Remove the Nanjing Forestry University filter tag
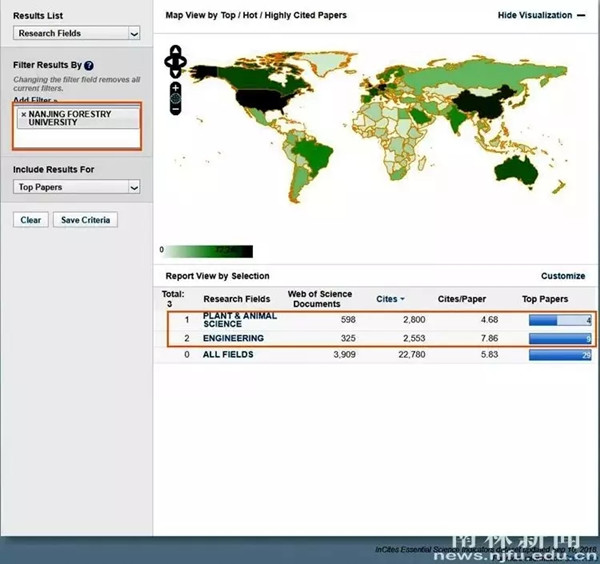 point(23,115)
